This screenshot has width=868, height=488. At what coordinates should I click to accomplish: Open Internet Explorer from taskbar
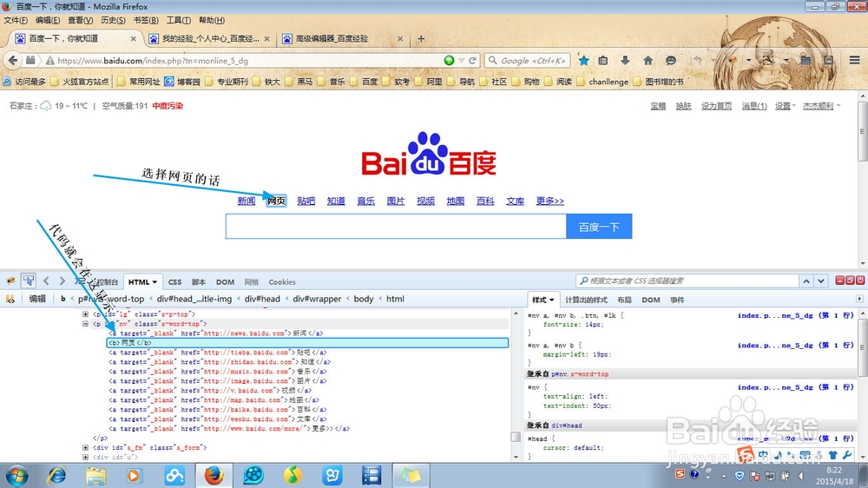[x=56, y=476]
